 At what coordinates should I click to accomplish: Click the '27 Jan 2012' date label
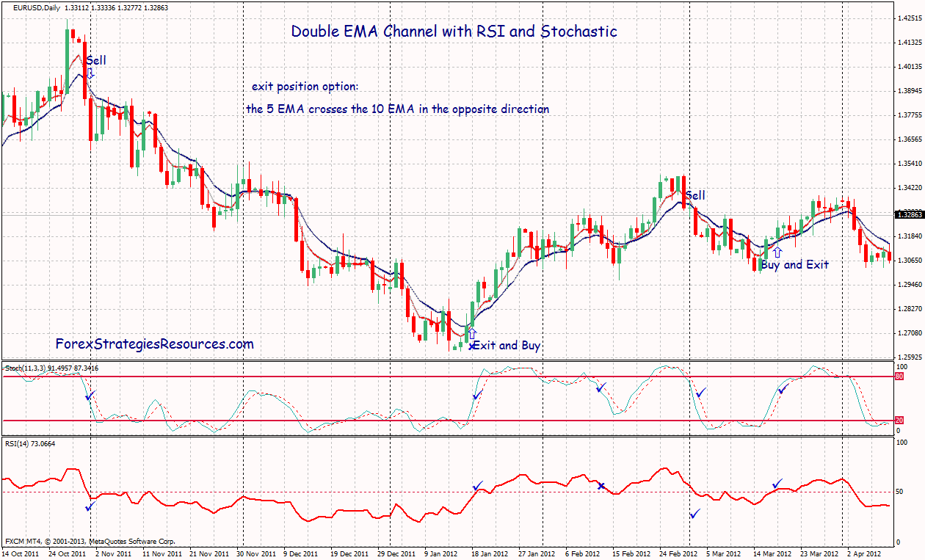(x=538, y=553)
